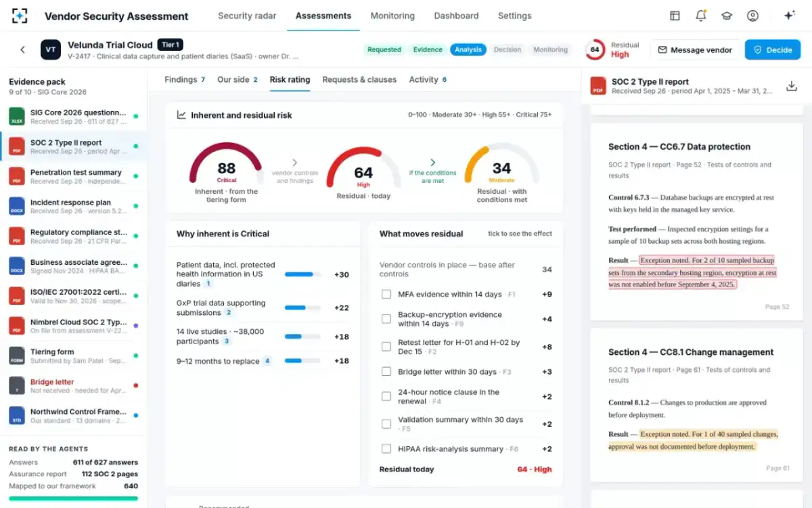Screen dimensions: 812x508
Task: Download the SOC 2 Type II report
Action: click(791, 86)
